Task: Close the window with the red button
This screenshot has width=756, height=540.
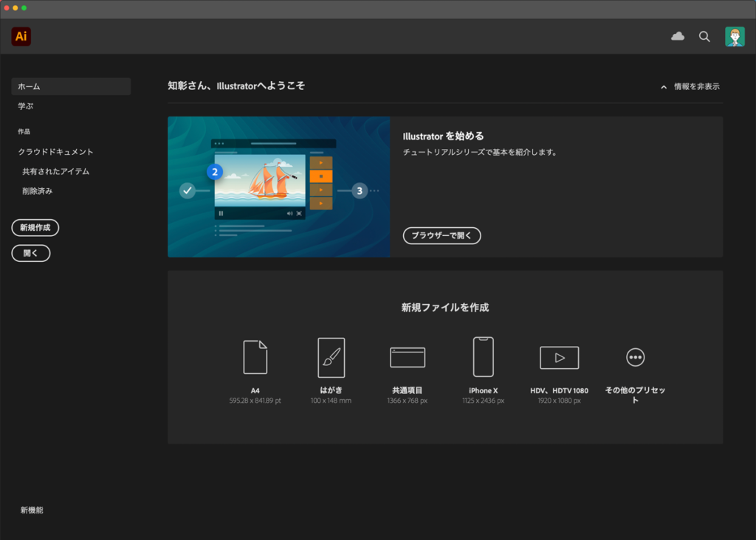Action: click(7, 7)
